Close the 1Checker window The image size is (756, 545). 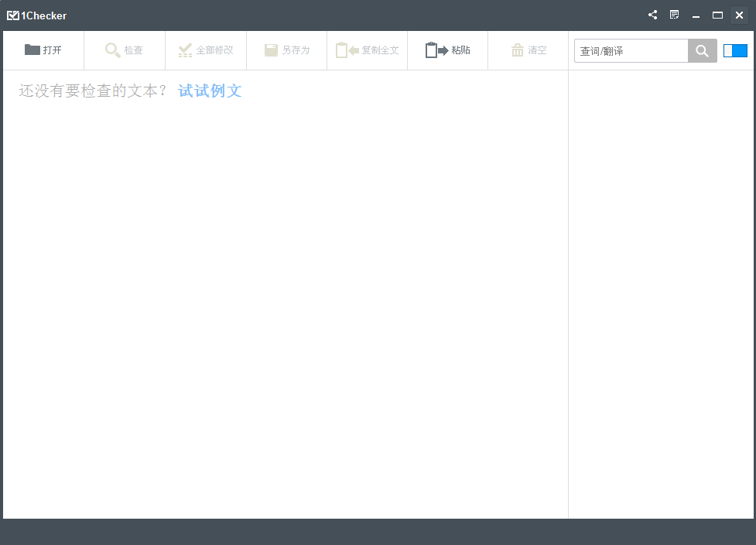(739, 15)
